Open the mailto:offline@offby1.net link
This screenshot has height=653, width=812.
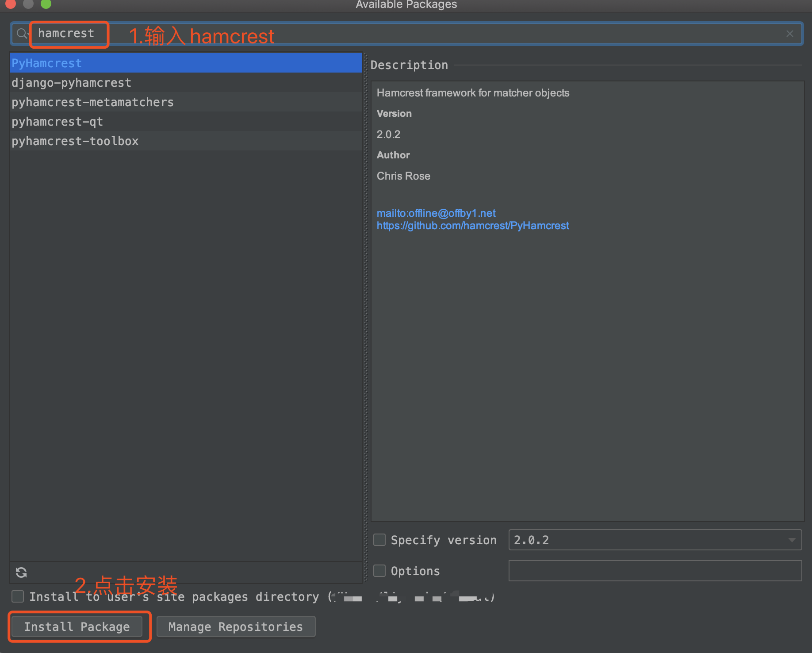point(436,213)
